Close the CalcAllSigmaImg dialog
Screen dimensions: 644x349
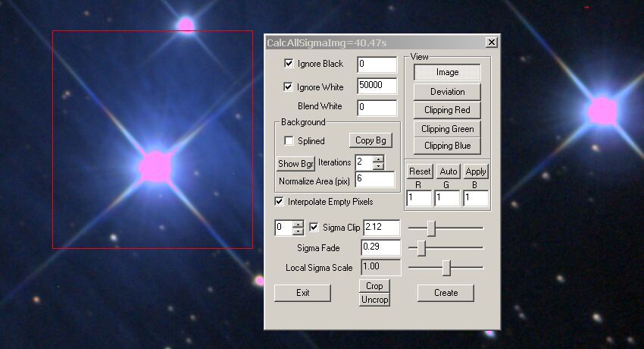pyautogui.click(x=491, y=42)
